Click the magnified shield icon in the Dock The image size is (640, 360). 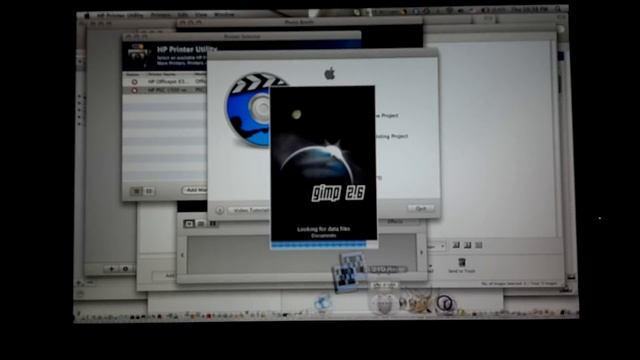click(x=383, y=303)
